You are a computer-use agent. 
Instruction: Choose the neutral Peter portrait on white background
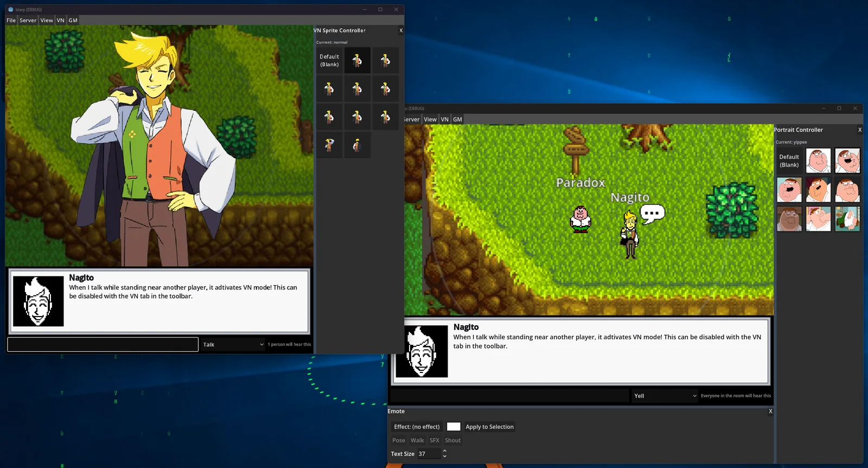click(818, 161)
